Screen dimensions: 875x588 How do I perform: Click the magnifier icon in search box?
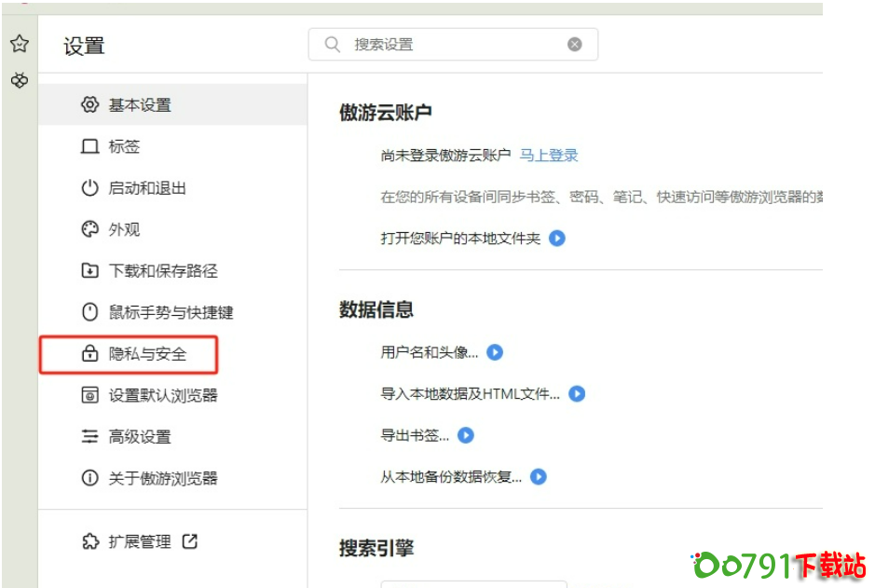pos(333,44)
